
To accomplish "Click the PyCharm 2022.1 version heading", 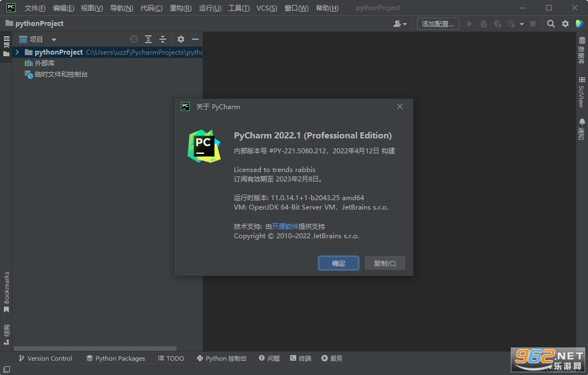I will click(x=313, y=135).
